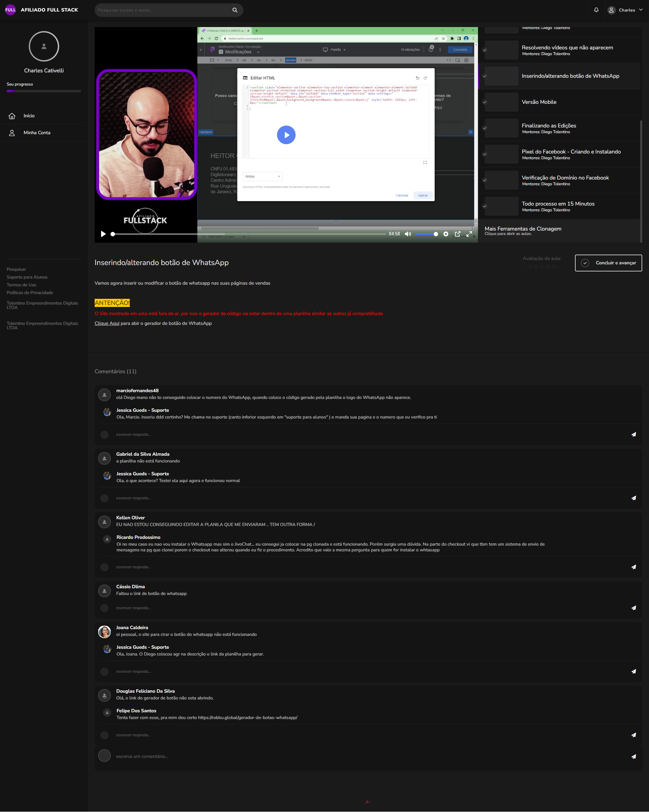The width and height of the screenshot is (649, 812).
Task: Click the search magnifier icon
Action: (235, 10)
